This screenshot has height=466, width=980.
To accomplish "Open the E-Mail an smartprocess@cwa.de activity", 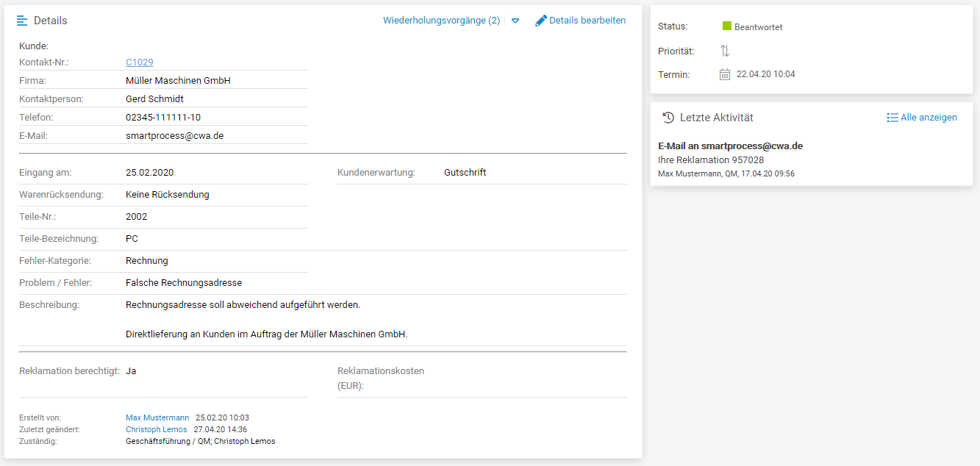I will coord(730,146).
